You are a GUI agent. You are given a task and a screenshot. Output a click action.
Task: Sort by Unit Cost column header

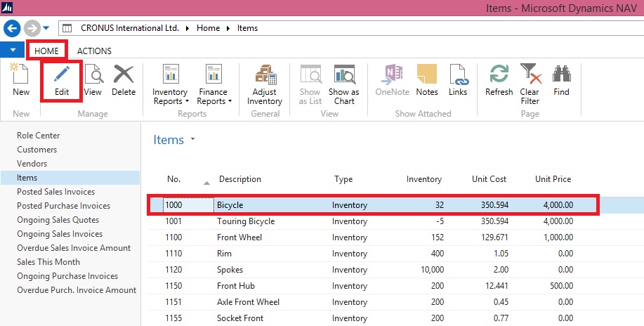click(x=489, y=179)
